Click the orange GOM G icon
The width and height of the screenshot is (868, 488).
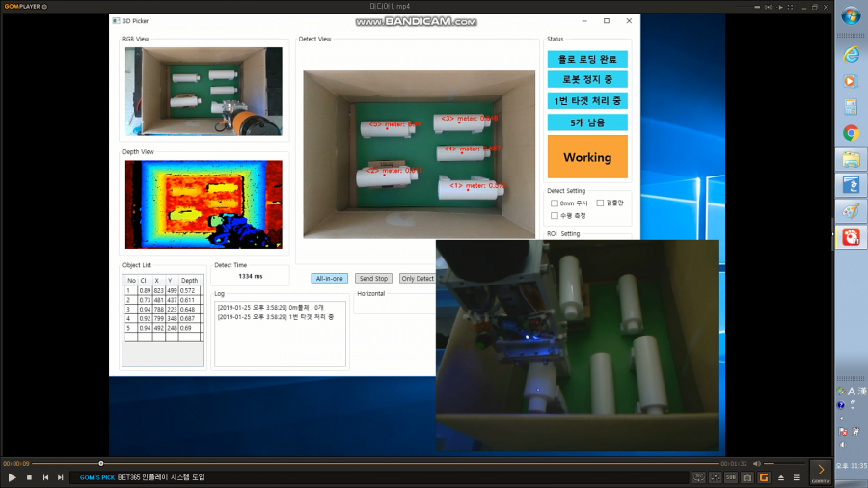(x=764, y=477)
